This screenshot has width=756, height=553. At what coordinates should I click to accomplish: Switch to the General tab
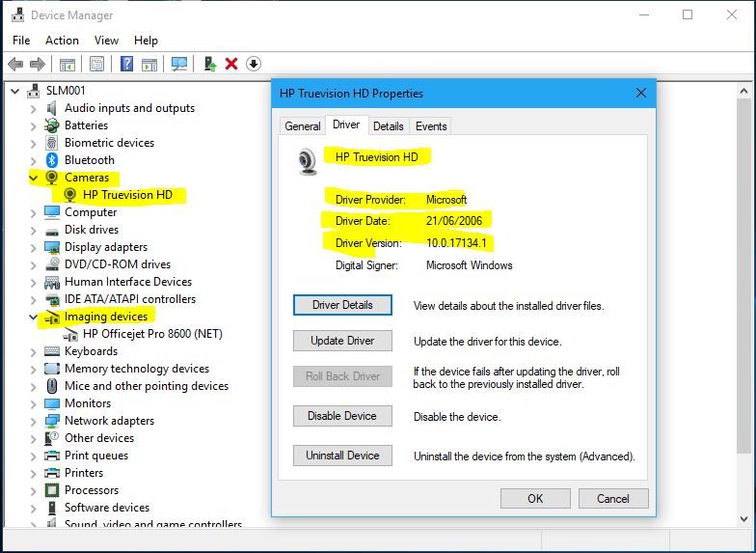[303, 125]
